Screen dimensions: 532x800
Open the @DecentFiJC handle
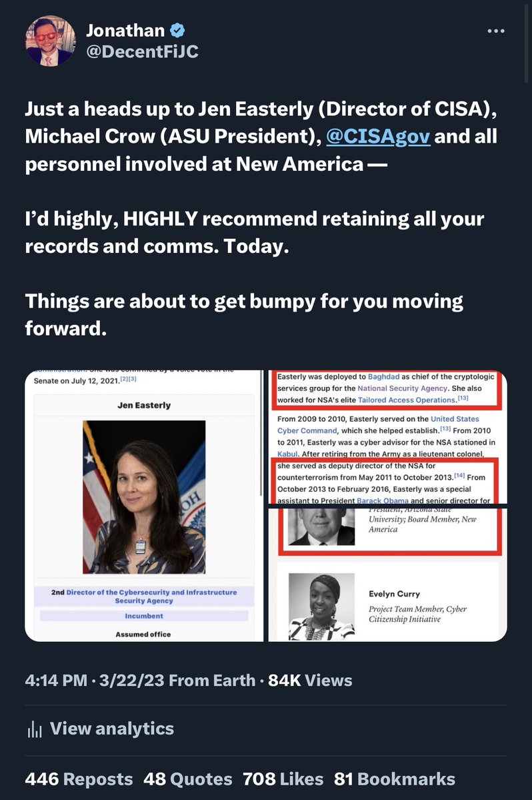[142, 51]
